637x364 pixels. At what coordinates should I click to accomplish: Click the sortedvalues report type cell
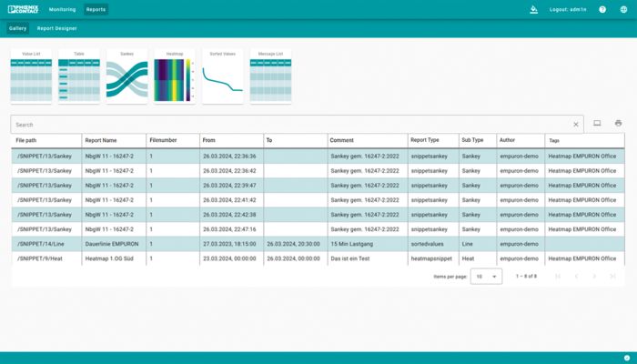coord(428,244)
